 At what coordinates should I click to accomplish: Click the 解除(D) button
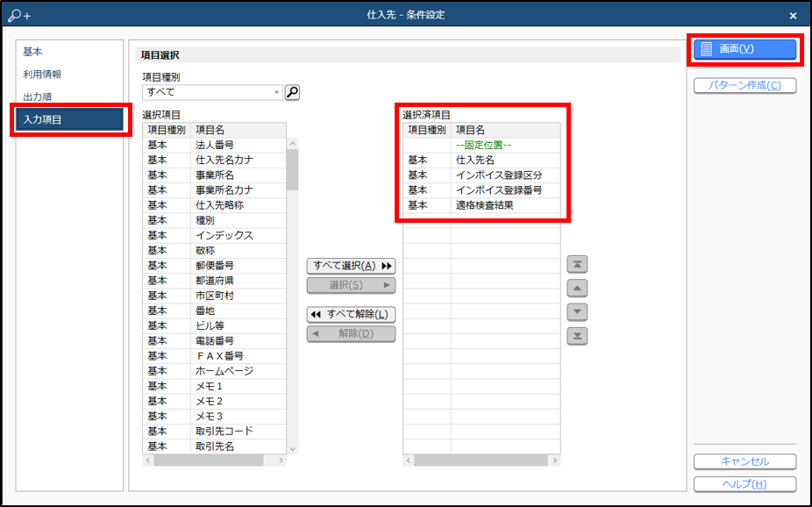coord(351,333)
